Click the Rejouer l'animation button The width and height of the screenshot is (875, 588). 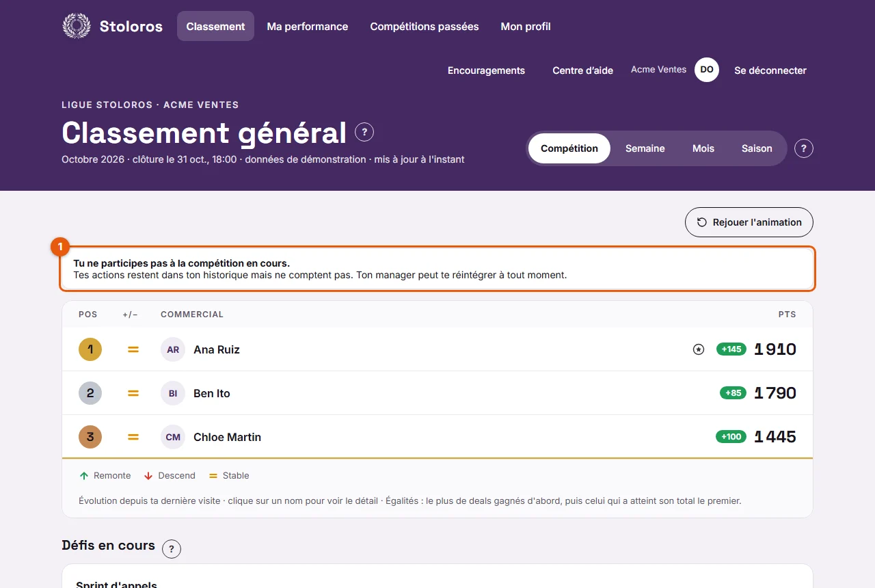(x=749, y=222)
